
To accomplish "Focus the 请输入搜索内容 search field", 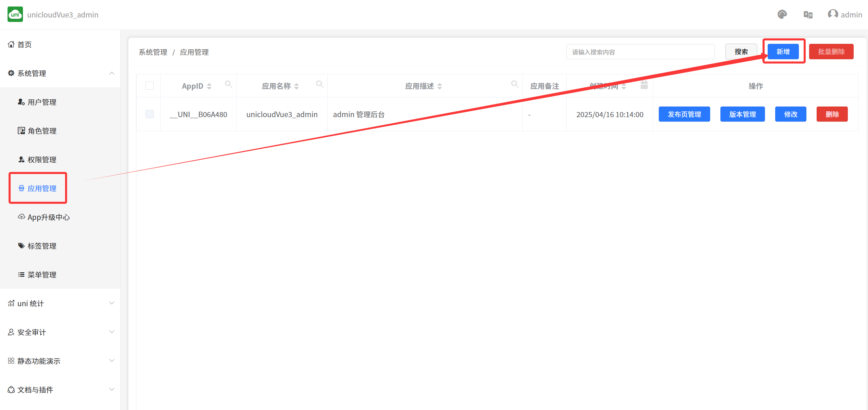I will [x=640, y=52].
